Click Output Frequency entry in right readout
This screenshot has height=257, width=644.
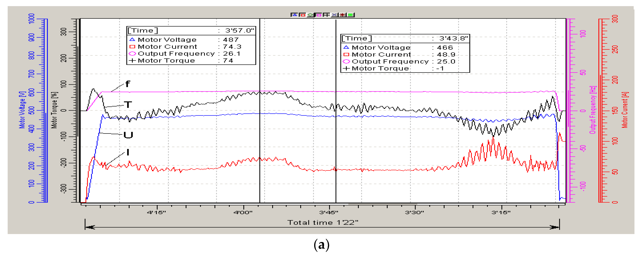[x=390, y=61]
